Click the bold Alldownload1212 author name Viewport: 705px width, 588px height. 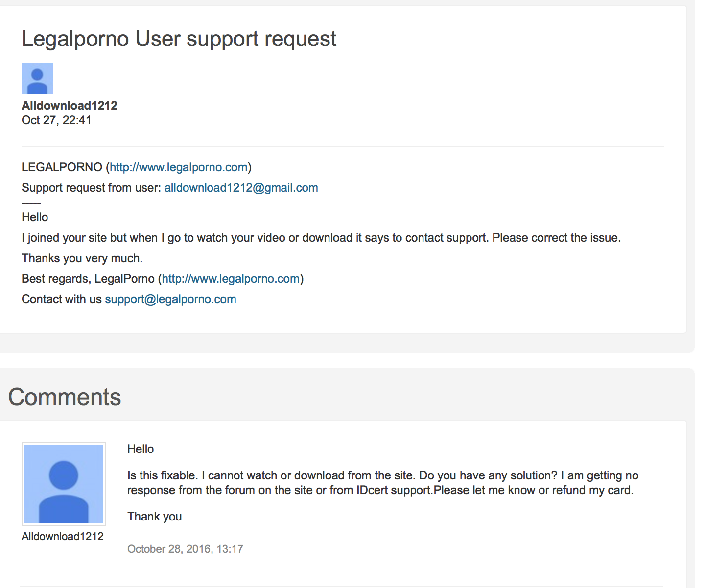[70, 106]
